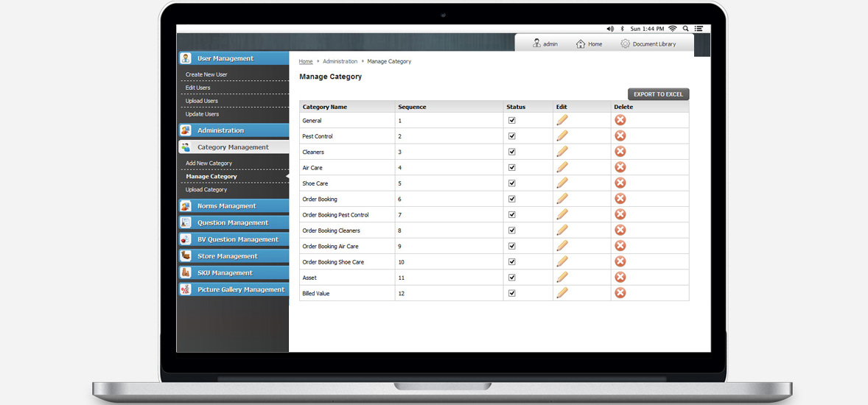Click the pencil icon in Order Booking row
868x405 pixels.
pyautogui.click(x=562, y=199)
